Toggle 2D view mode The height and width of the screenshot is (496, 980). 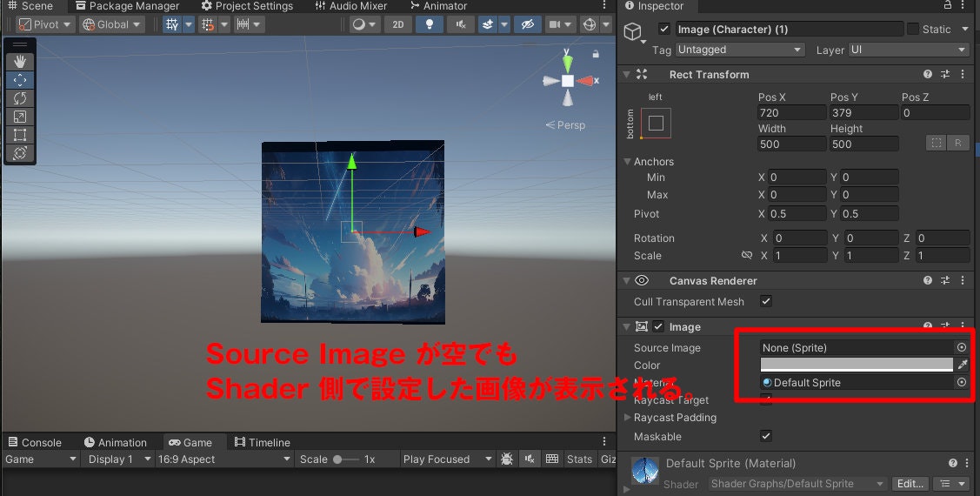[x=398, y=24]
